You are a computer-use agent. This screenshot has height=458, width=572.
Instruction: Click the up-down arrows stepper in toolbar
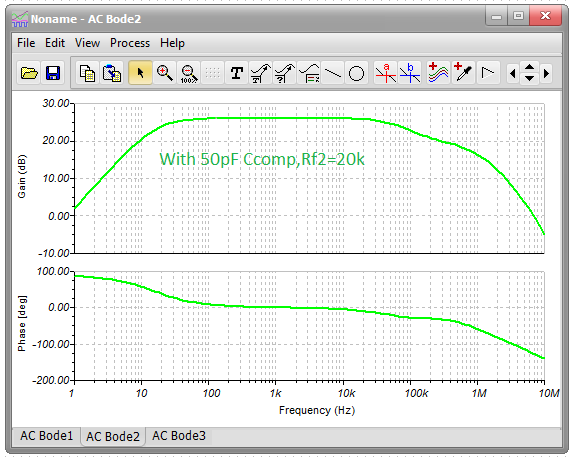pyautogui.click(x=529, y=73)
